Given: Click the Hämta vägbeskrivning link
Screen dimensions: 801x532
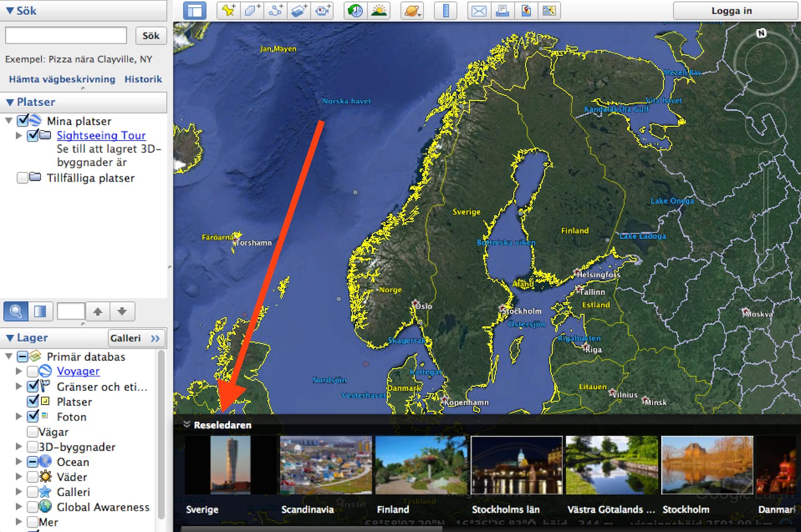Looking at the screenshot, I should point(62,79).
